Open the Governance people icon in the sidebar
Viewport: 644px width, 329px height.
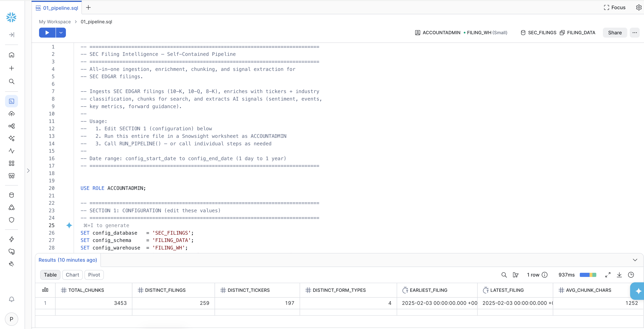[x=11, y=207]
